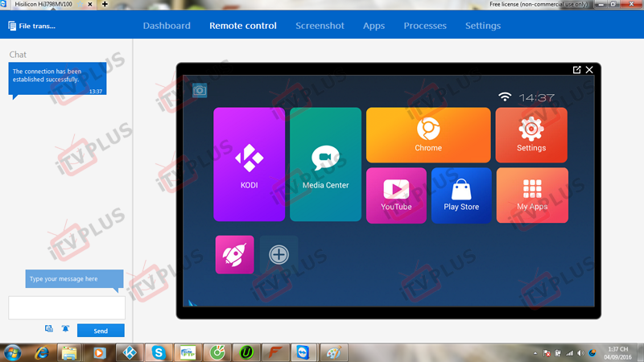Open the My Apps tile
Image resolution: width=644 pixels, height=362 pixels.
pos(532,195)
